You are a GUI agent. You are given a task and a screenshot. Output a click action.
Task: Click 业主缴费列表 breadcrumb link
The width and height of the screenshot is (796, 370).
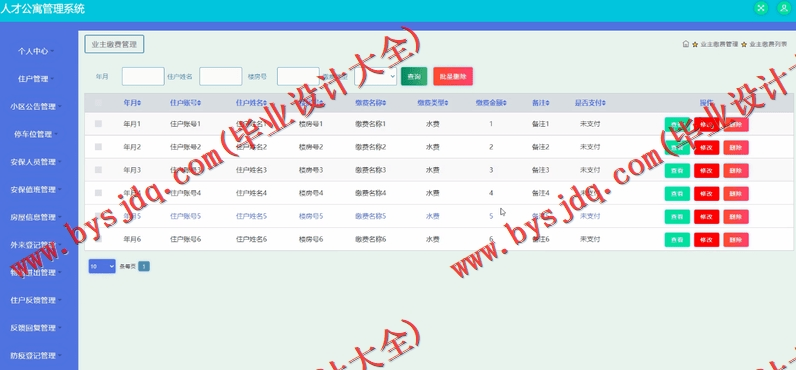click(768, 45)
